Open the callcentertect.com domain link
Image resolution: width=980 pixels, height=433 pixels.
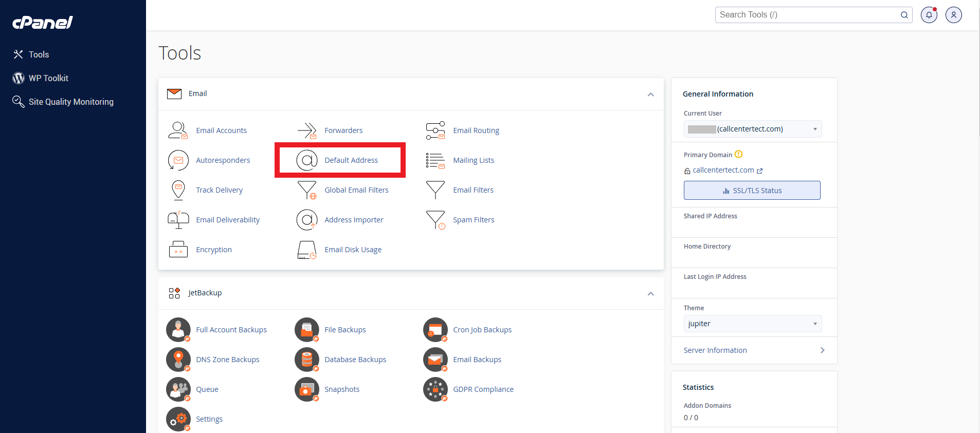coord(723,170)
